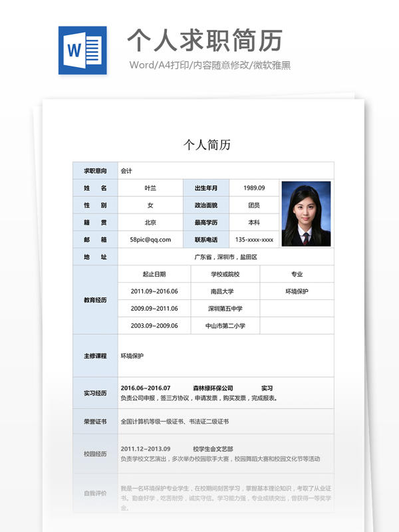Click the self-evaluation paragraph starting 我是一名
The height and width of the screenshot is (532, 399).
click(226, 498)
